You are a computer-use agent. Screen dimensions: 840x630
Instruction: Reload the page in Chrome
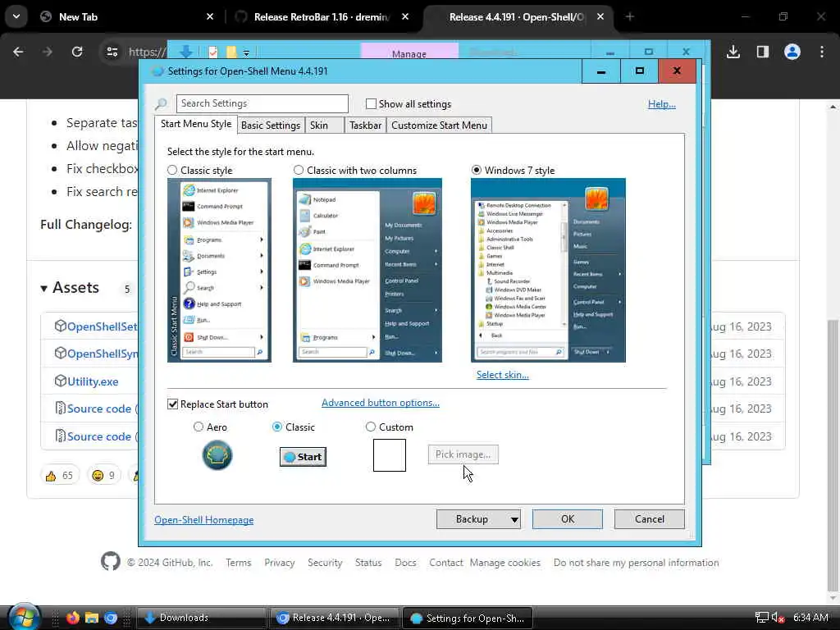pos(77,52)
